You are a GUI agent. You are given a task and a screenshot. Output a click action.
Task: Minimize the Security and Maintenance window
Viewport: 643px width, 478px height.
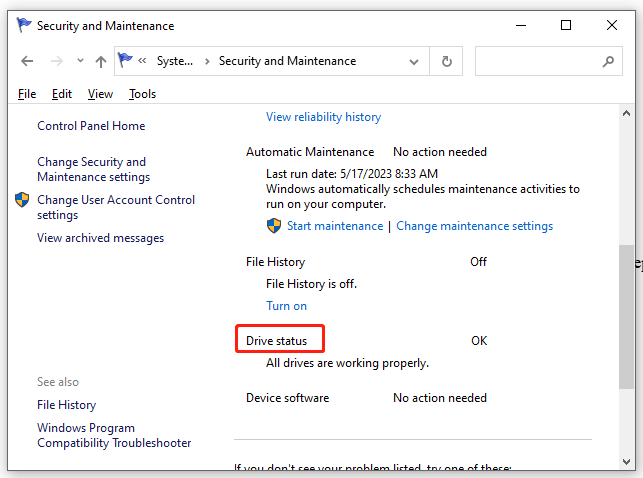pyautogui.click(x=521, y=25)
